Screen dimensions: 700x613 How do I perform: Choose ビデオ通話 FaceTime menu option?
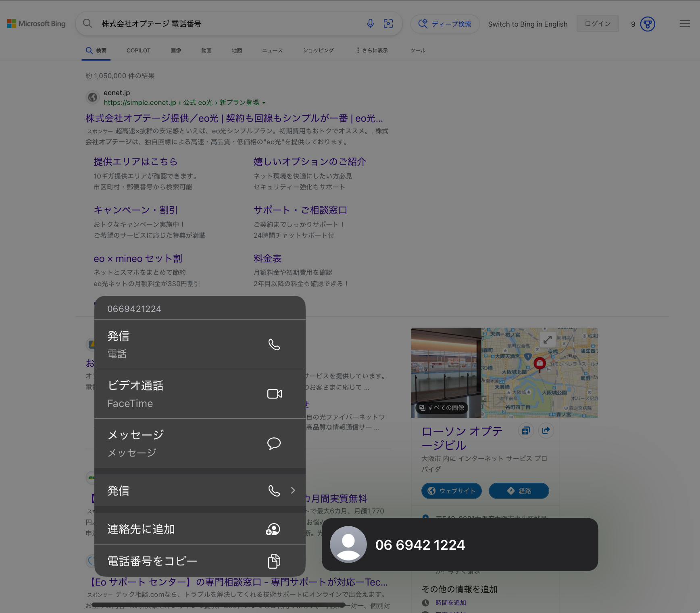(x=200, y=394)
